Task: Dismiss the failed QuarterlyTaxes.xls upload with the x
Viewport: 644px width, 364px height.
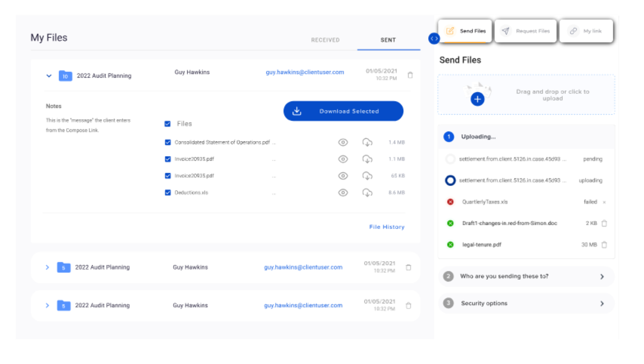Action: pos(604,202)
